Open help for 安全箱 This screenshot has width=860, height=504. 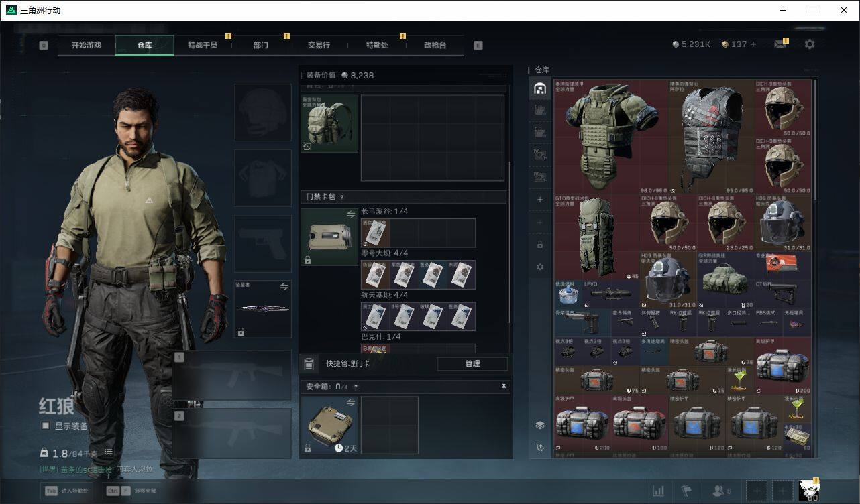pyautogui.click(x=356, y=387)
